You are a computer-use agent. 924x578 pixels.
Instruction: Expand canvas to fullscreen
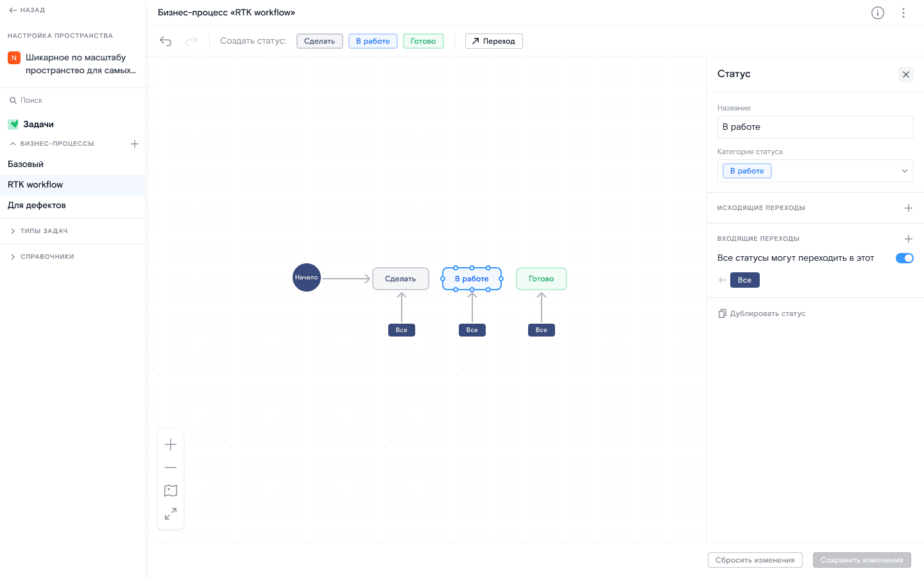coord(171,514)
